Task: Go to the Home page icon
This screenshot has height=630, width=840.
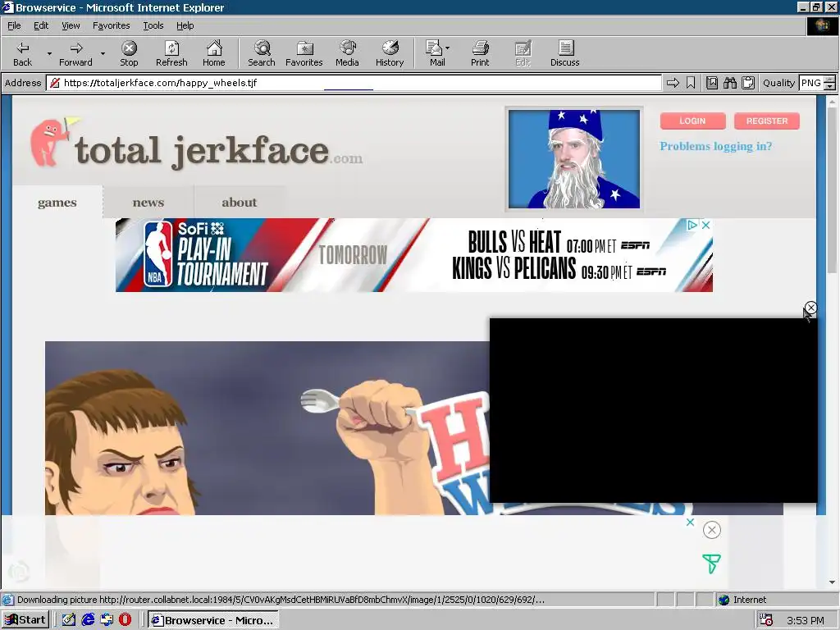Action: (x=214, y=53)
